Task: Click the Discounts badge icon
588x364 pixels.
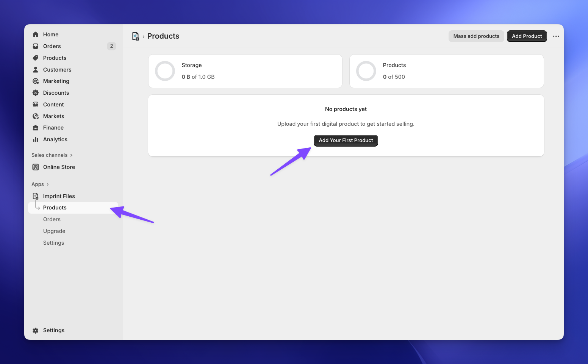Action: pyautogui.click(x=35, y=92)
